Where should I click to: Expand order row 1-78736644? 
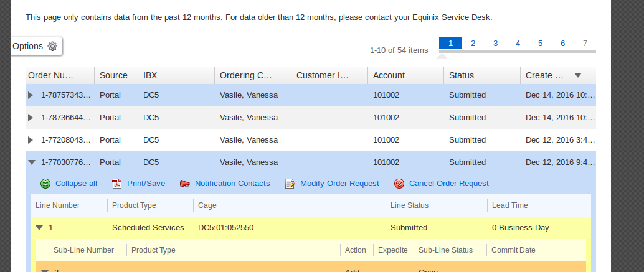[31, 118]
